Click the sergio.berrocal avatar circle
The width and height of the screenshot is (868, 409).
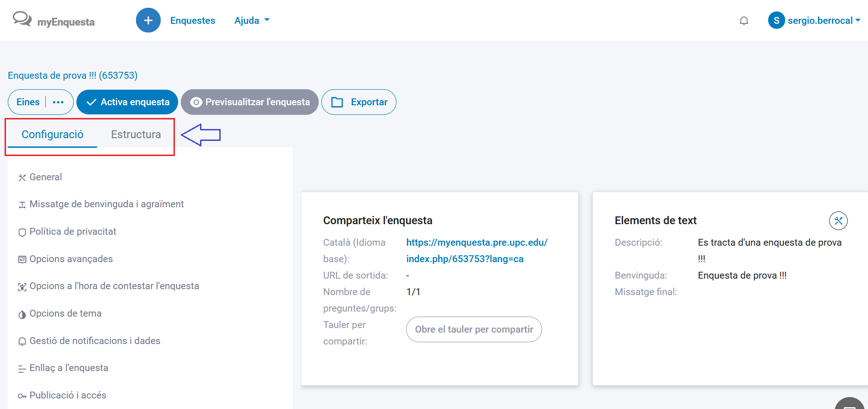click(776, 21)
